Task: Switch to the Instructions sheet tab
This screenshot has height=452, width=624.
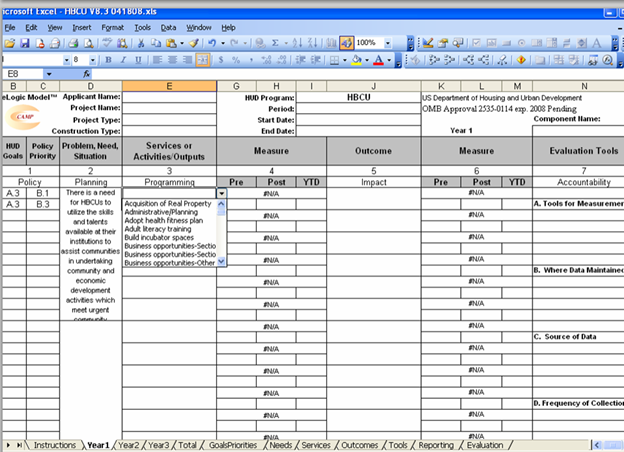Action: (55, 445)
